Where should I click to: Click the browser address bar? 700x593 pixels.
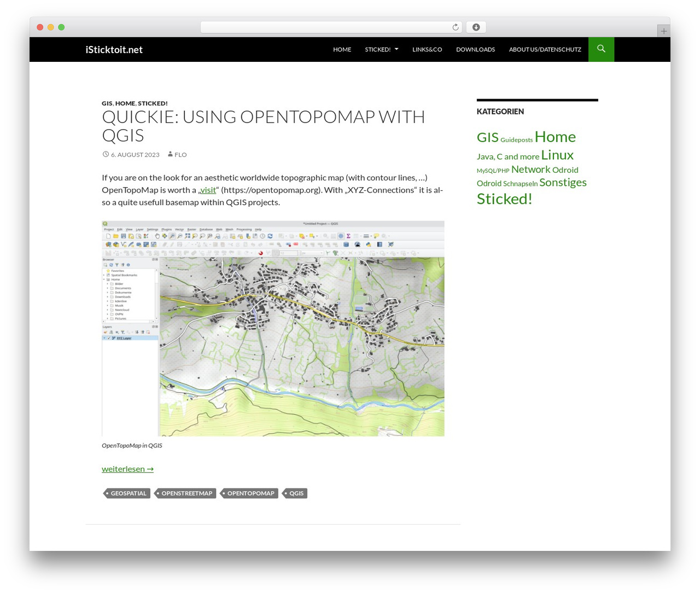tap(331, 27)
